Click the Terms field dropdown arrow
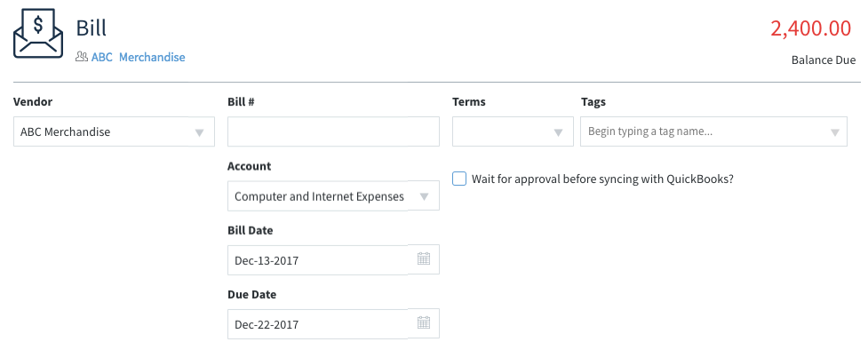The height and width of the screenshot is (350, 868). pos(559,132)
